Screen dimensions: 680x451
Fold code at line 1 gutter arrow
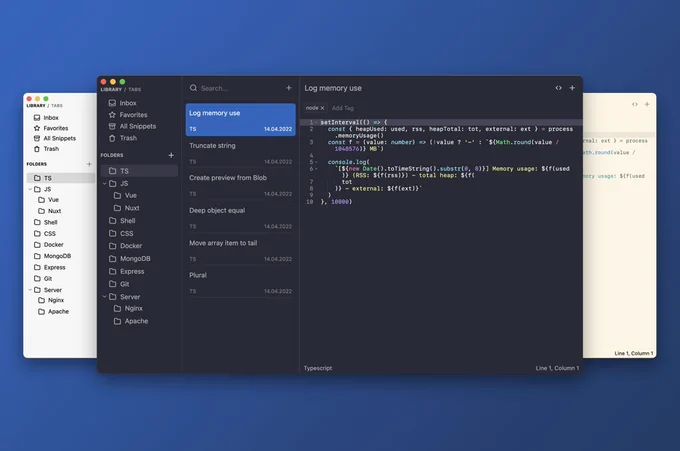316,123
